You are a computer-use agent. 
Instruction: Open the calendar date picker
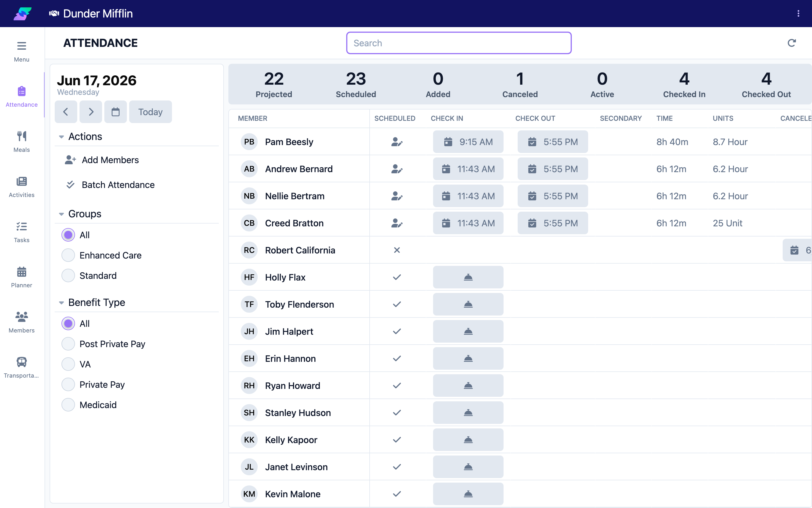click(115, 112)
